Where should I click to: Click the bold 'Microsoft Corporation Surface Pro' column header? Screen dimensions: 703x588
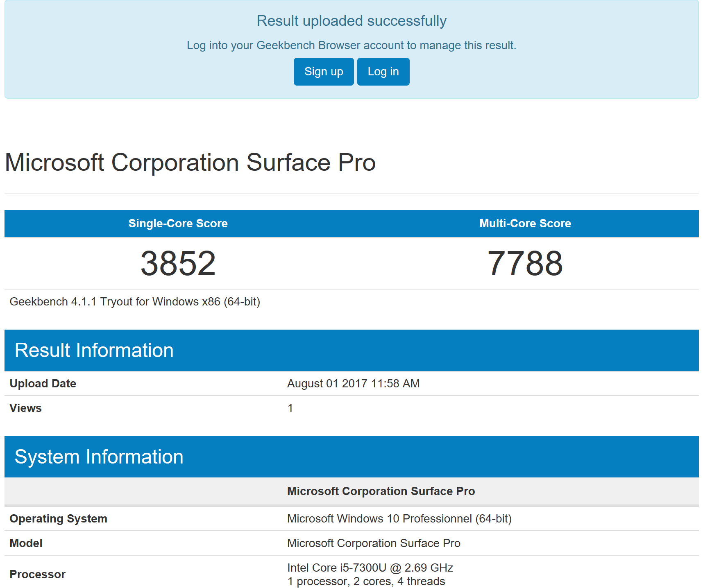[381, 491]
